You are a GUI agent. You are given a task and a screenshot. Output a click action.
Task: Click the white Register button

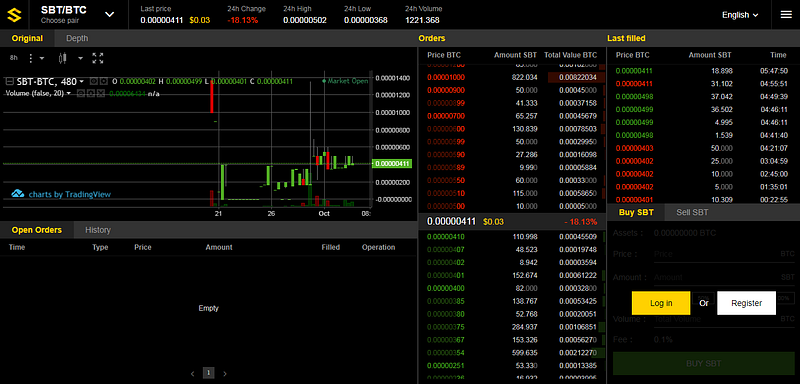[746, 303]
